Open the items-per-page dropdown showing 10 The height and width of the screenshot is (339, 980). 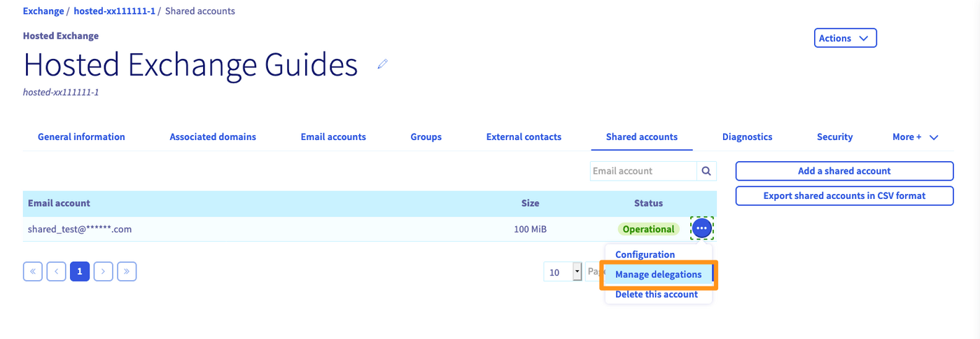563,272
